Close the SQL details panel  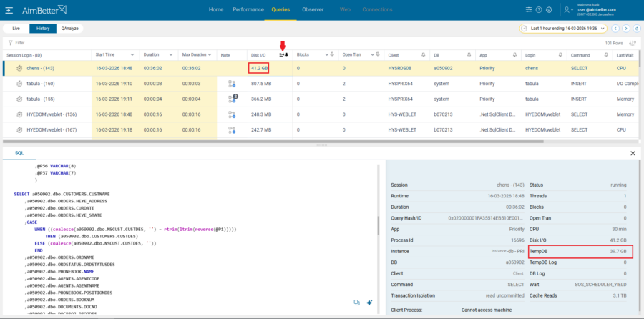click(x=633, y=153)
